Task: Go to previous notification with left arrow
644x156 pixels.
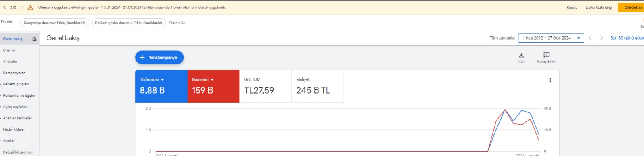Action: click(x=4, y=7)
